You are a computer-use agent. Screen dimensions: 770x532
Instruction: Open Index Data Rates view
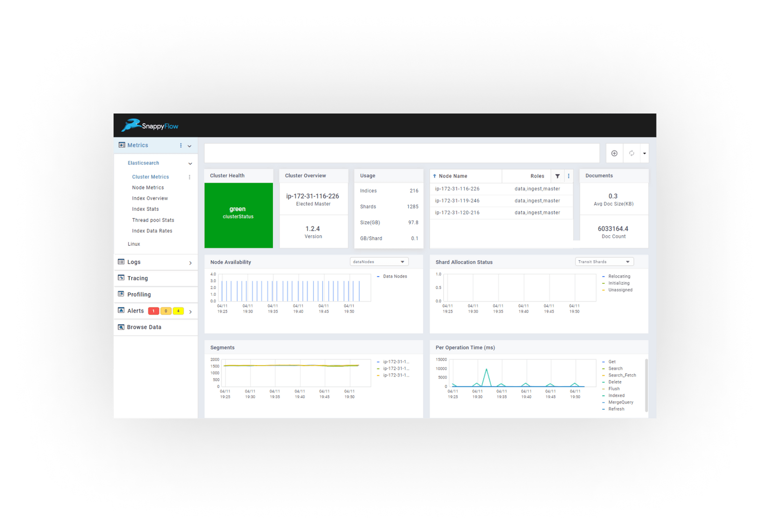(x=152, y=230)
